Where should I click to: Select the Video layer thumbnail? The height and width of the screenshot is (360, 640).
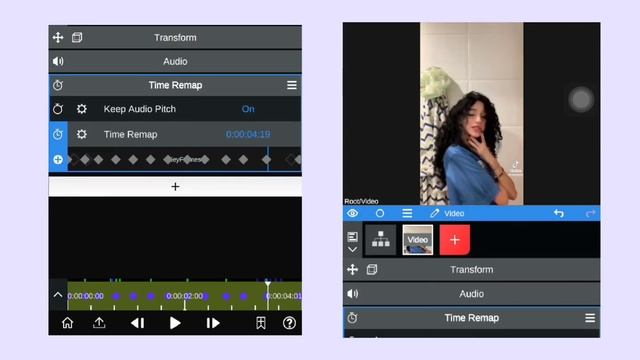(418, 240)
